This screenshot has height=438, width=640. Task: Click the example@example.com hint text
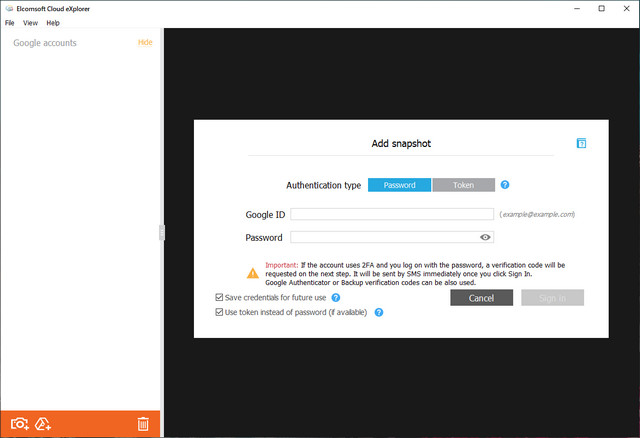[537, 214]
